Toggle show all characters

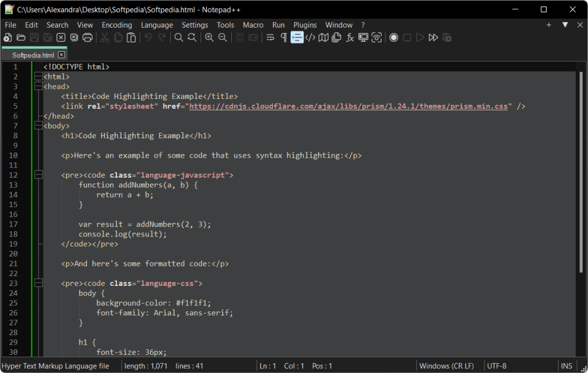(283, 37)
